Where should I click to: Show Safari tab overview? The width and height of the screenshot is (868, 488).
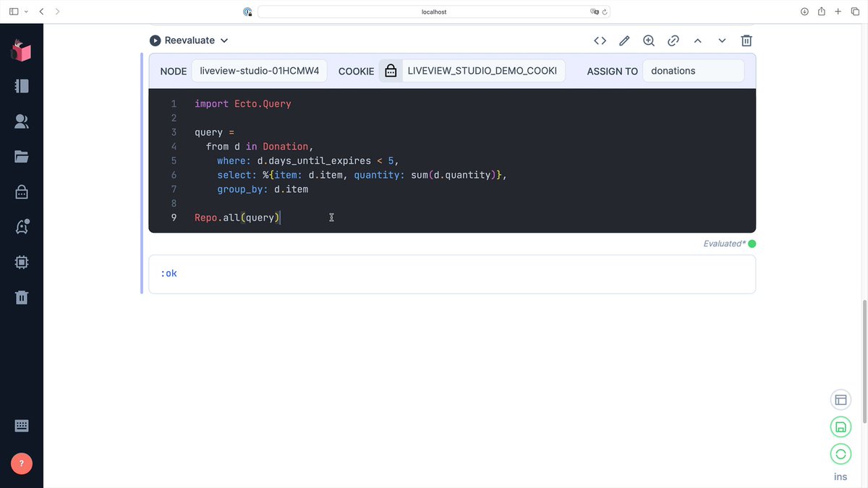(855, 12)
